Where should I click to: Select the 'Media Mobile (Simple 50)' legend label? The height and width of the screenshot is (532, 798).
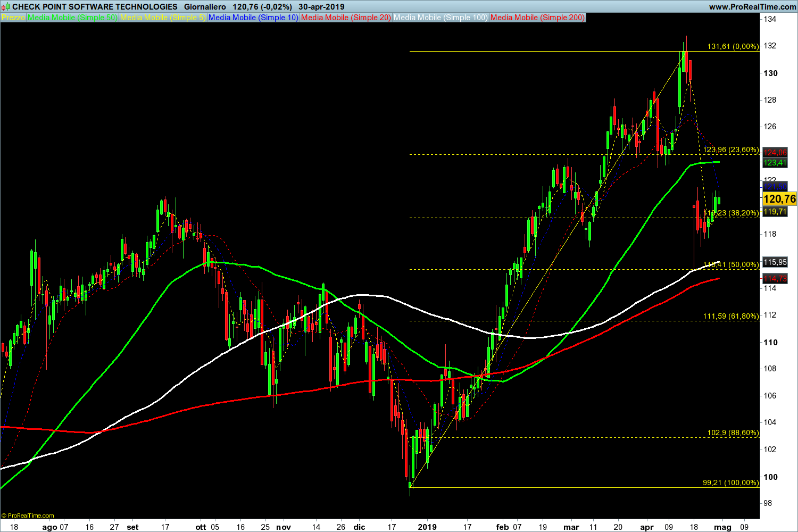(x=73, y=18)
